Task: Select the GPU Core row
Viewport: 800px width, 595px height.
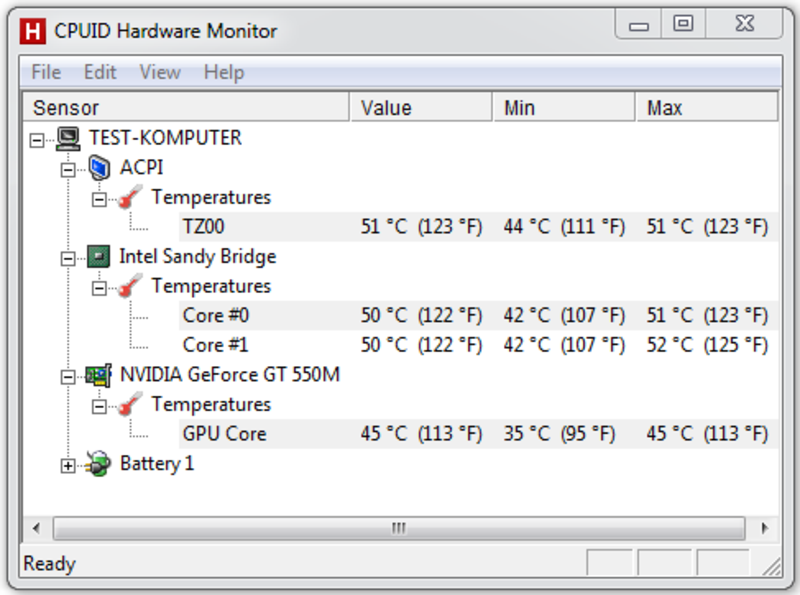Action: click(x=479, y=434)
